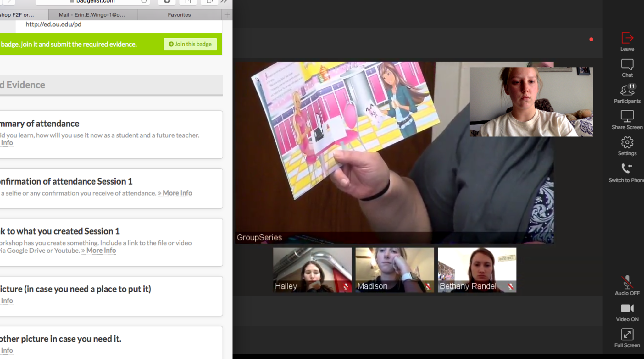Click the self-view video preview
Viewport: 644px width, 359px height.
[531, 102]
